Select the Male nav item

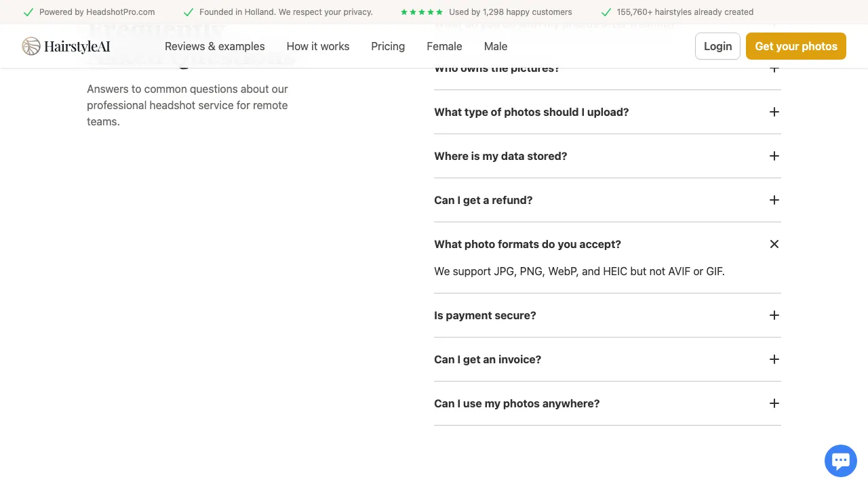point(496,46)
